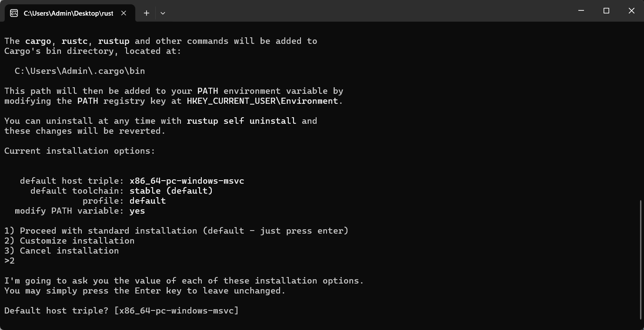Click the 'Customize installation' option line

(70, 241)
